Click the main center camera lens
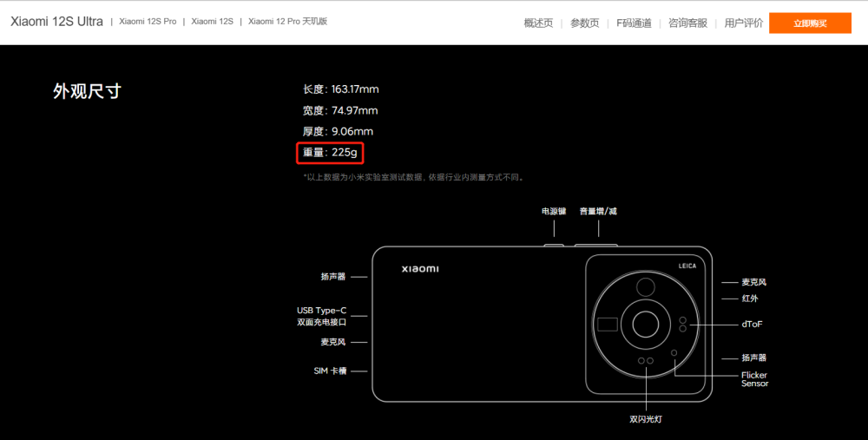 point(646,324)
